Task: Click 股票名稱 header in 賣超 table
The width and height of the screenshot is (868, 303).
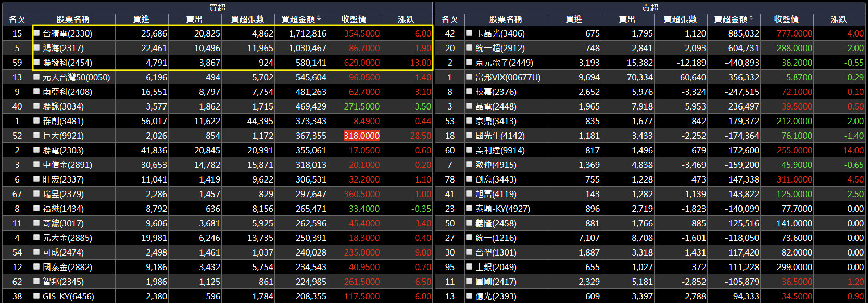Action: (506, 19)
